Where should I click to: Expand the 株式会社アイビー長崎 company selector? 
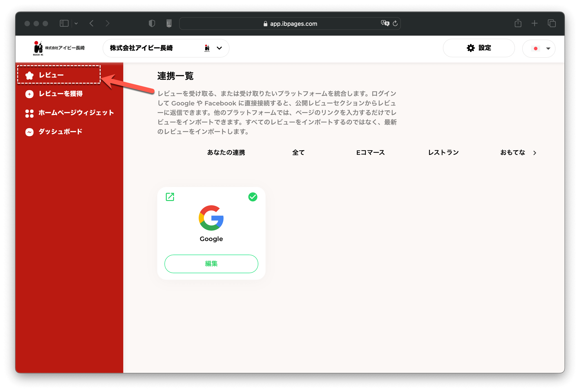[x=166, y=48]
